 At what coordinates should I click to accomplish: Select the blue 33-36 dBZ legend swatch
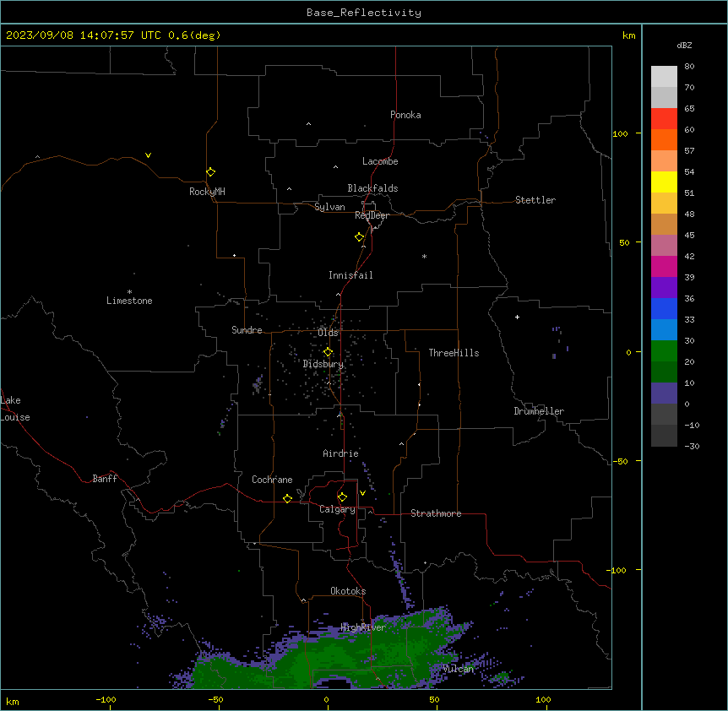tap(664, 308)
